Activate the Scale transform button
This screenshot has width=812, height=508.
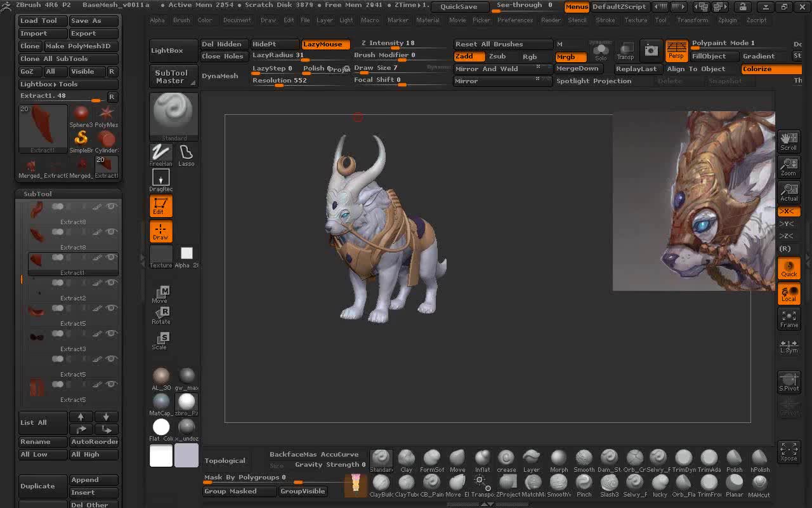pyautogui.click(x=161, y=340)
